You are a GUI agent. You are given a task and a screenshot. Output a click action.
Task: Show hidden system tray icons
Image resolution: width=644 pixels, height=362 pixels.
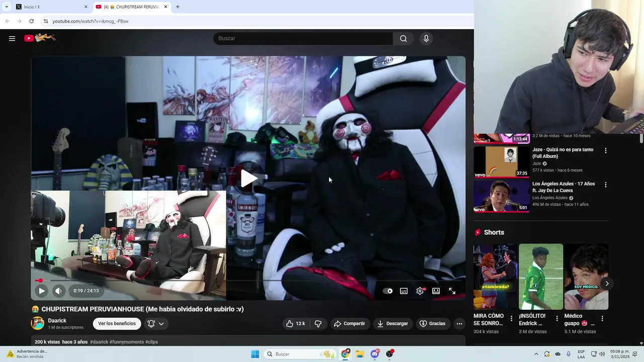click(x=536, y=354)
